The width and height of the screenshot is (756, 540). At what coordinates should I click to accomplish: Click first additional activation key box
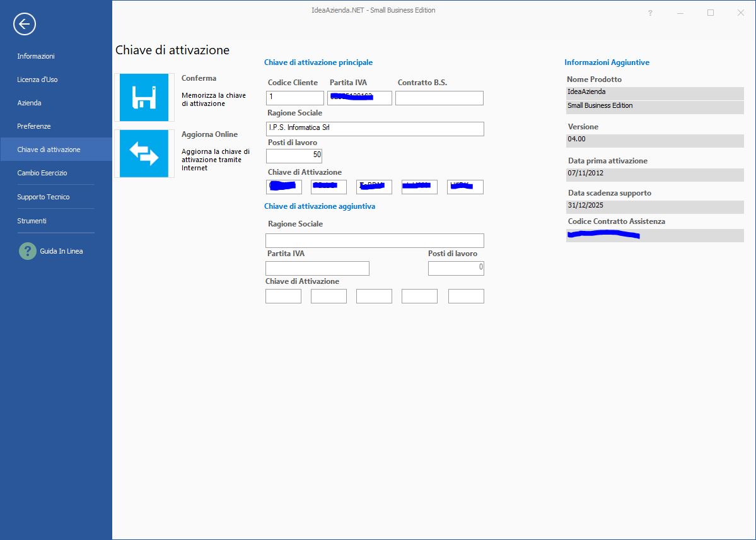tap(284, 296)
